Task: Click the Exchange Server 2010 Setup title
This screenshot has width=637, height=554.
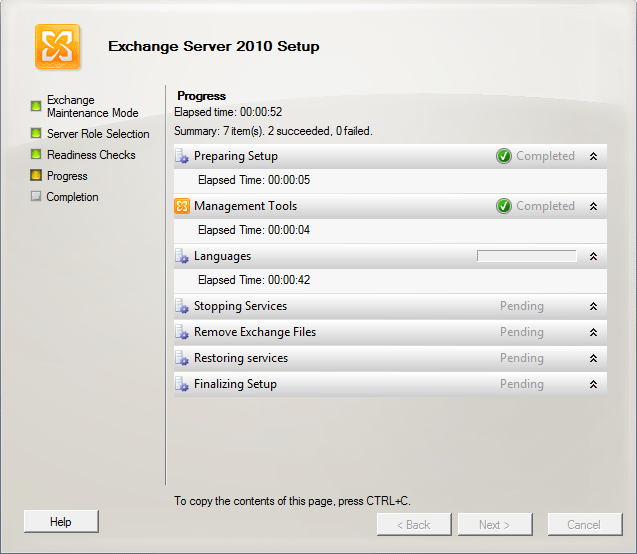Action: coord(214,46)
